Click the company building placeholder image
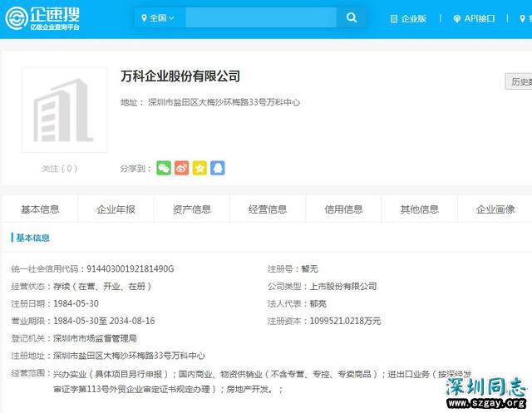This screenshot has height=413, width=532. pyautogui.click(x=65, y=110)
